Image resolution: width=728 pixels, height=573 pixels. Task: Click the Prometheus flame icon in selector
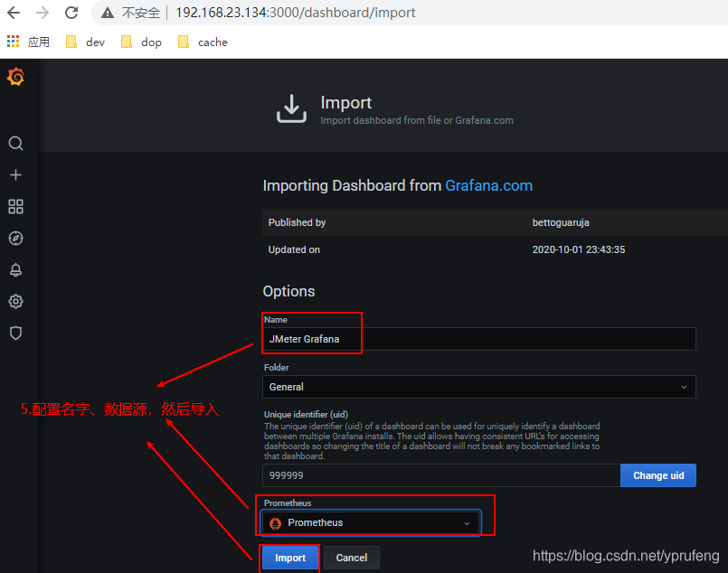pos(275,523)
